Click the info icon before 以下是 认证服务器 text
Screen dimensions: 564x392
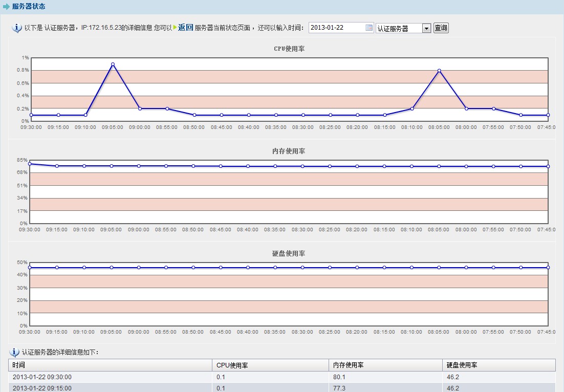click(x=16, y=28)
